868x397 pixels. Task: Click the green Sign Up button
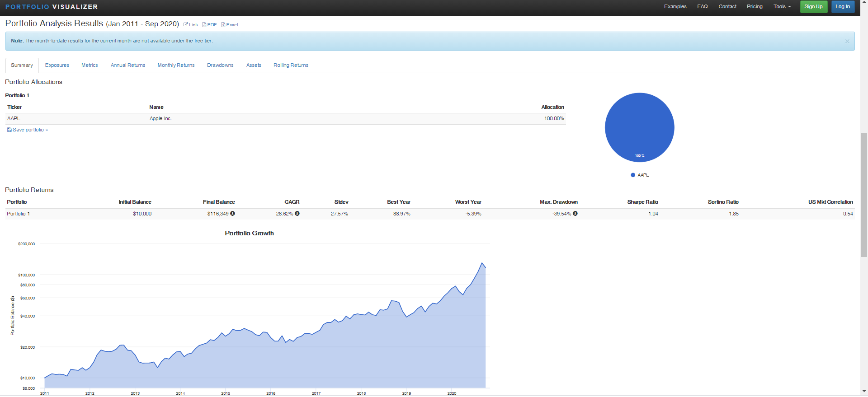(x=813, y=7)
